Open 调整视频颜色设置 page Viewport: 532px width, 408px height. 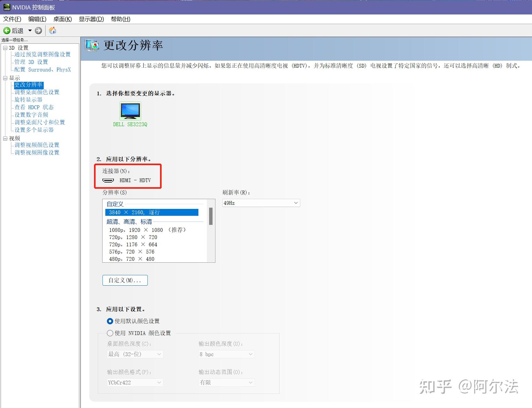click(37, 145)
